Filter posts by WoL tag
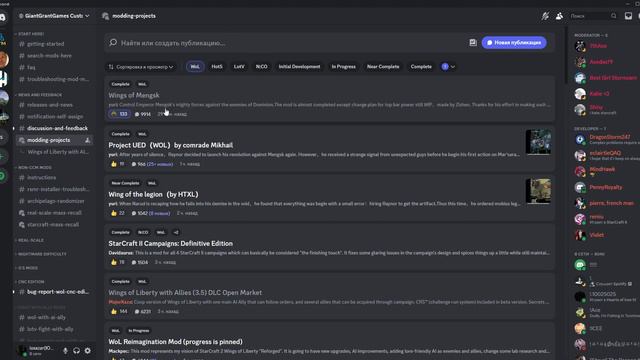This screenshot has height=360, width=640. coord(195,67)
